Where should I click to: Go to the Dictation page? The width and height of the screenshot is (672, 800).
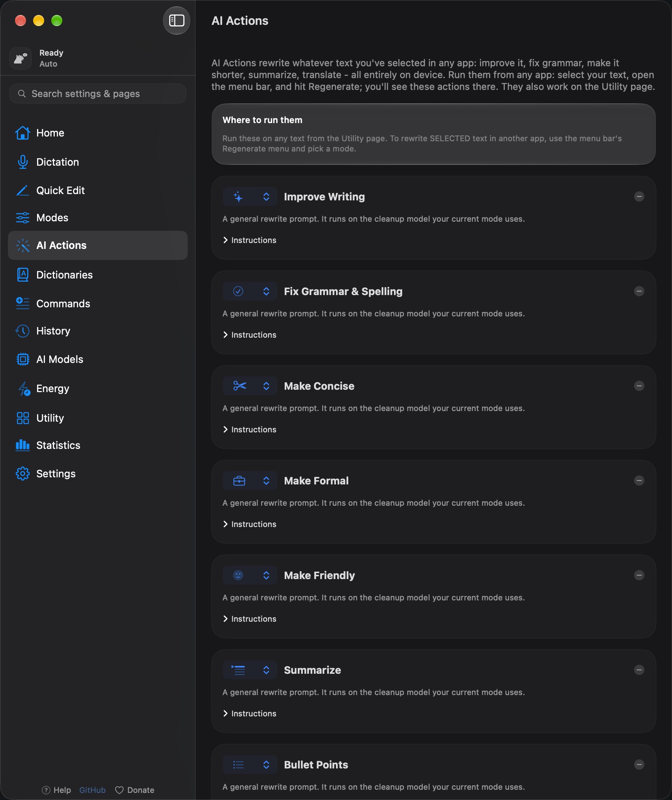pos(97,162)
